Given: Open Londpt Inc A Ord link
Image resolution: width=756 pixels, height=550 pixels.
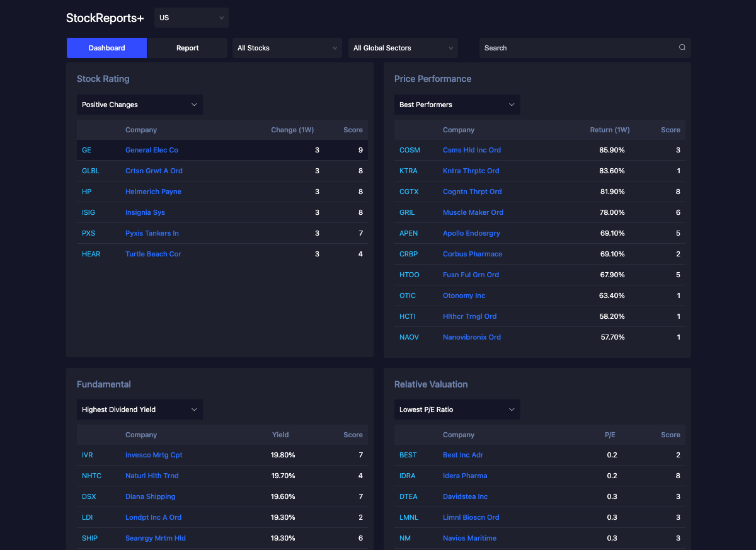Looking at the screenshot, I should click(153, 517).
